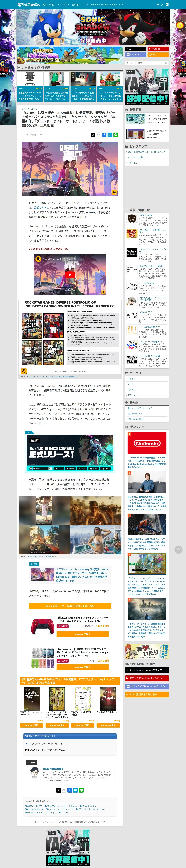Click the scroll-to-top arrow button
Viewport: 186px width, 868px height.
pos(178,550)
